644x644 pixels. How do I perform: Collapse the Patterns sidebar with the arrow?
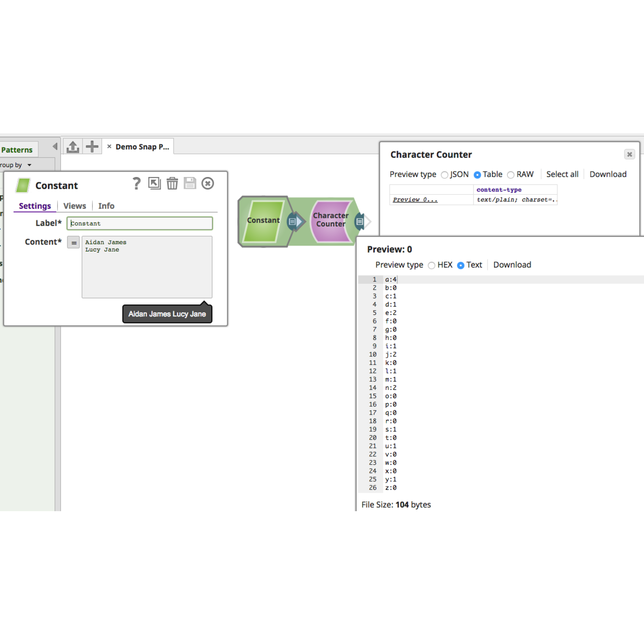pyautogui.click(x=54, y=146)
